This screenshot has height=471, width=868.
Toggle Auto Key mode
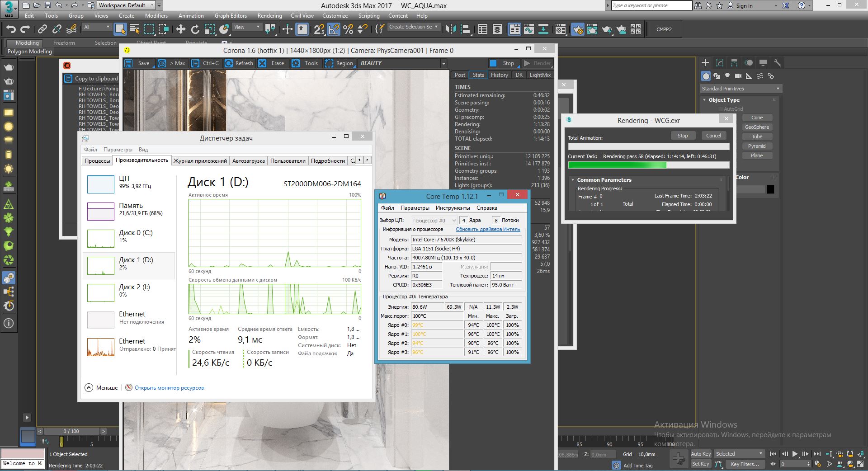click(701, 454)
